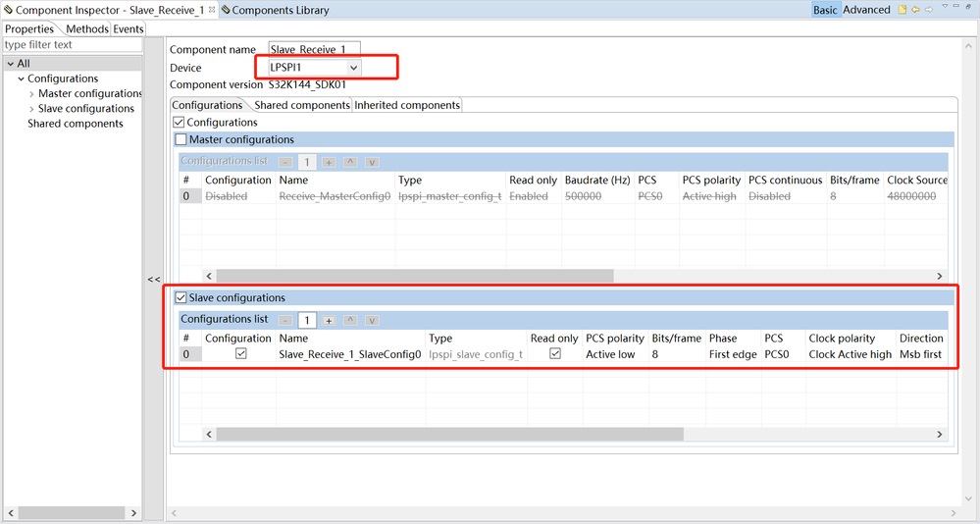Click master table horizontal scrollbar thumb
Viewport: 980px width, 524px height.
(415, 276)
